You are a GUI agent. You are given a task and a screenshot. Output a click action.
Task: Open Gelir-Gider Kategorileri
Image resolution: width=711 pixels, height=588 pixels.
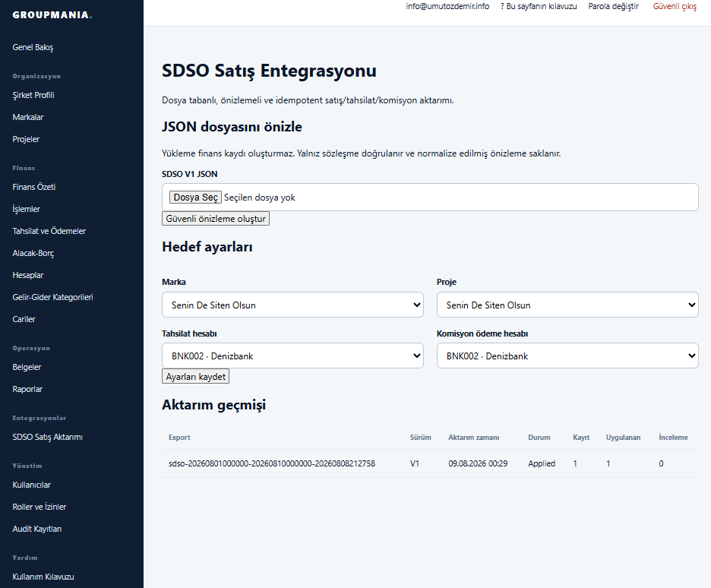52,297
